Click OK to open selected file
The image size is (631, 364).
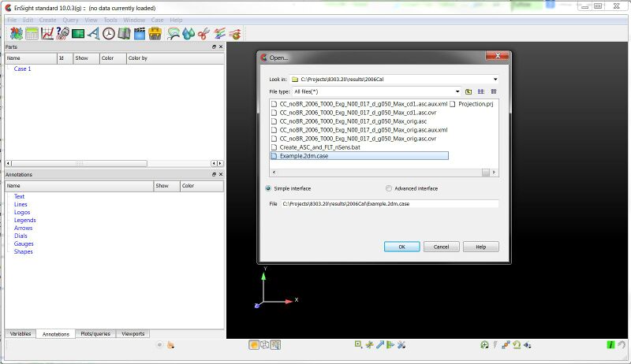401,247
